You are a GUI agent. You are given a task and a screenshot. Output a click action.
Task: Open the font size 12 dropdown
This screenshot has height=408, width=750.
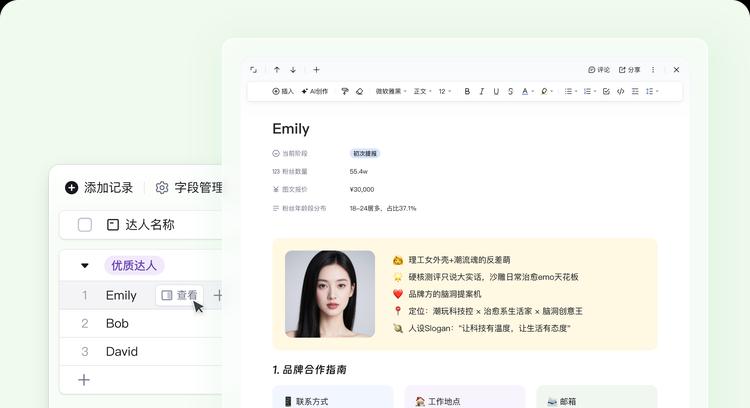click(445, 91)
